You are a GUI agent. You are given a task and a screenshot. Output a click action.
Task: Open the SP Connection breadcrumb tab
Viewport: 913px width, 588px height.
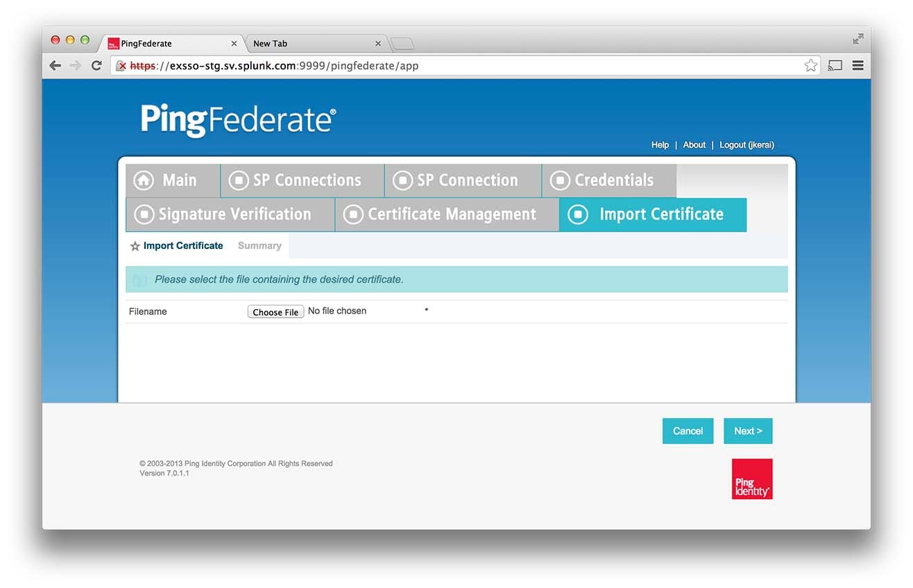463,180
